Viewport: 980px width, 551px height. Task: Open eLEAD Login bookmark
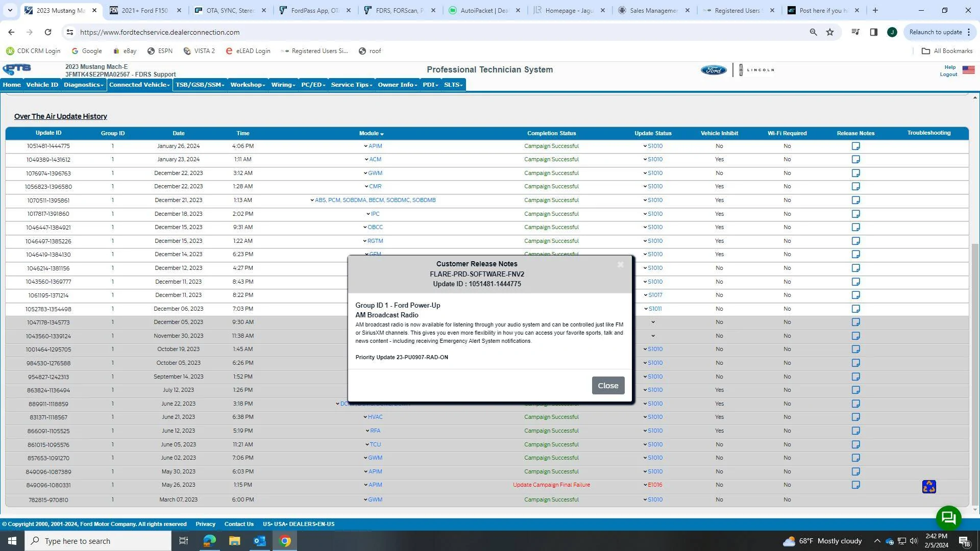pos(248,51)
